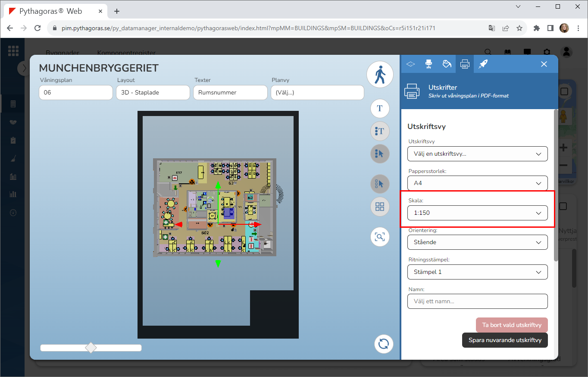Click the zoom to extents icon
Viewport: 588px width, 377px height.
point(380,237)
